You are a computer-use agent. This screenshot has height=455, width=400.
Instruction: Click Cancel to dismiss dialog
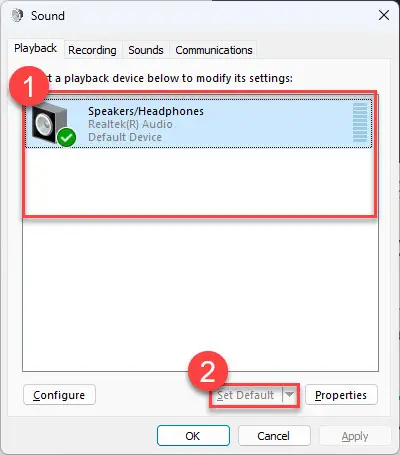274,436
